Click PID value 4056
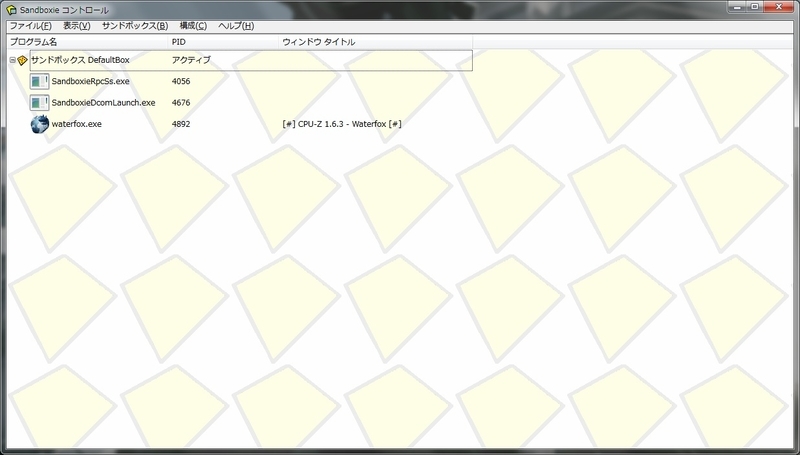Viewport: 800px width, 455px height. tap(181, 81)
